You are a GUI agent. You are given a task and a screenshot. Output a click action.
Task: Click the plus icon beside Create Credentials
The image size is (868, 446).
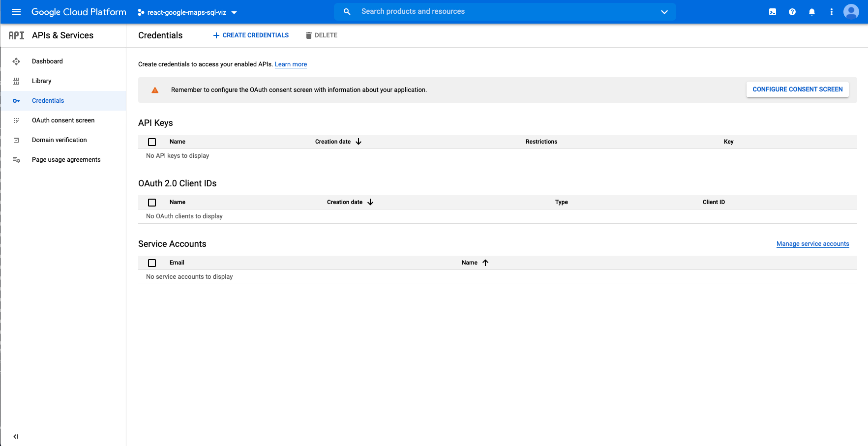point(216,35)
